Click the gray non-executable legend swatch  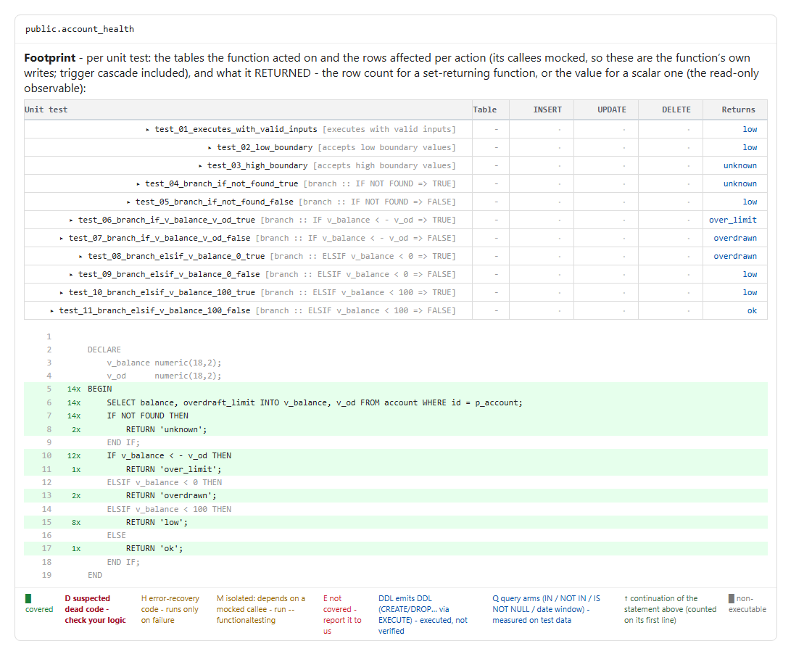pos(732,598)
